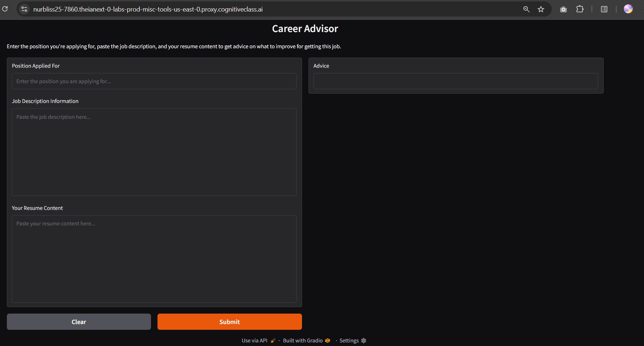Viewport: 644px width, 346px height.
Task: Open the Use via API link
Action: click(254, 341)
